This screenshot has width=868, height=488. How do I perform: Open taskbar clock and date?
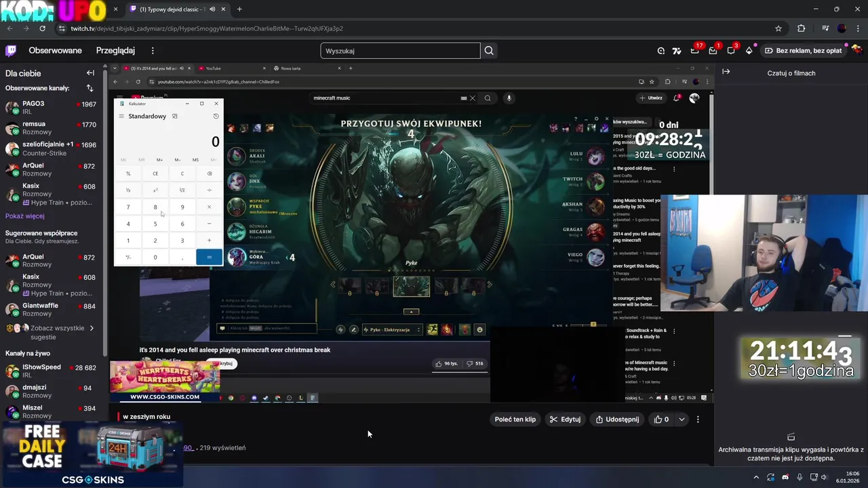[x=848, y=477]
